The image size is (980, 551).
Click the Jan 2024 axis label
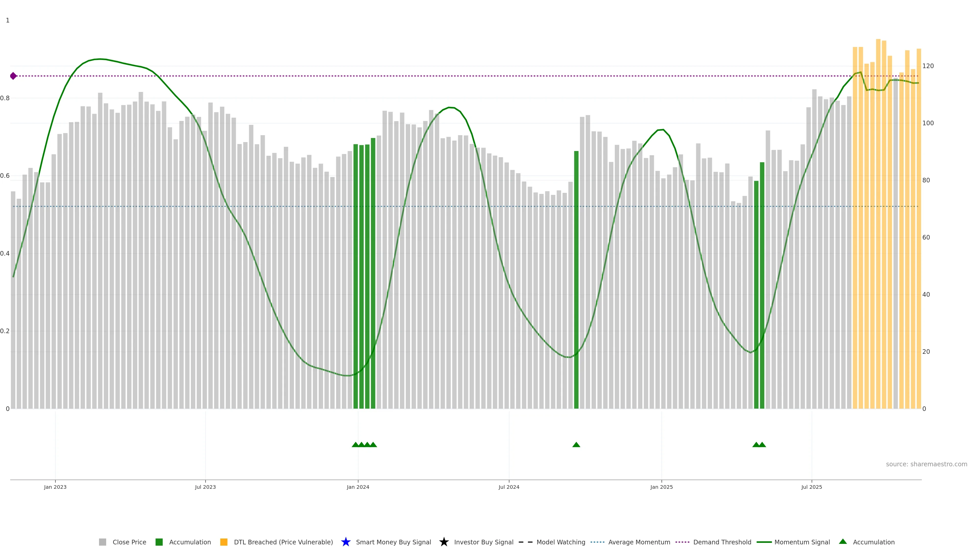(358, 487)
